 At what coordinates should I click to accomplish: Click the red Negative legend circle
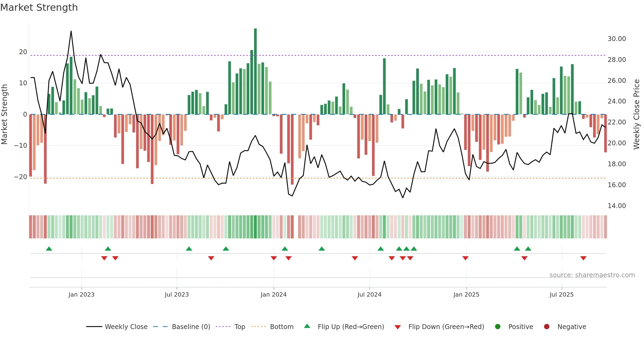(x=547, y=327)
